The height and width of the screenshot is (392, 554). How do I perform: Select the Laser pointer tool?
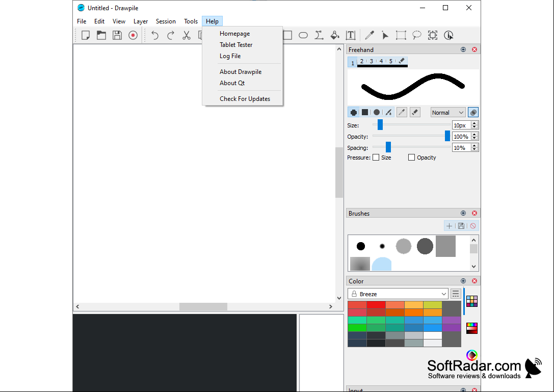385,35
